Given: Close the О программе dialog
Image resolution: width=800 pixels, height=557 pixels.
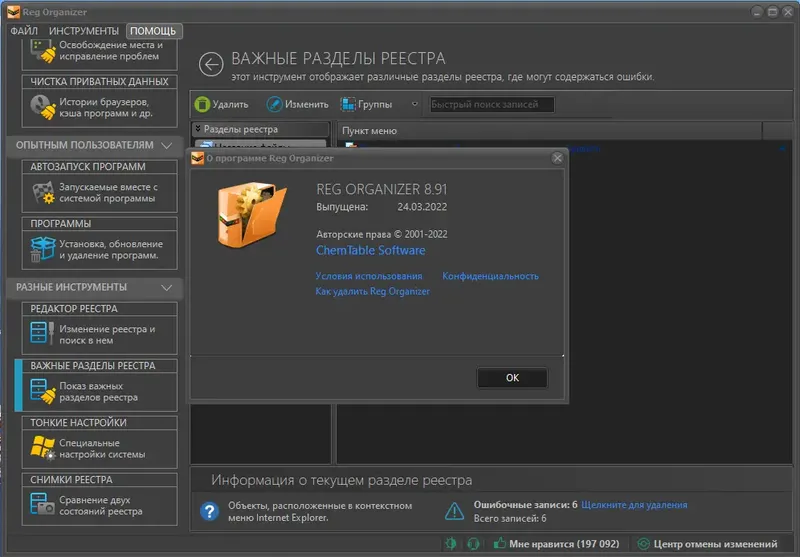Looking at the screenshot, I should point(558,158).
